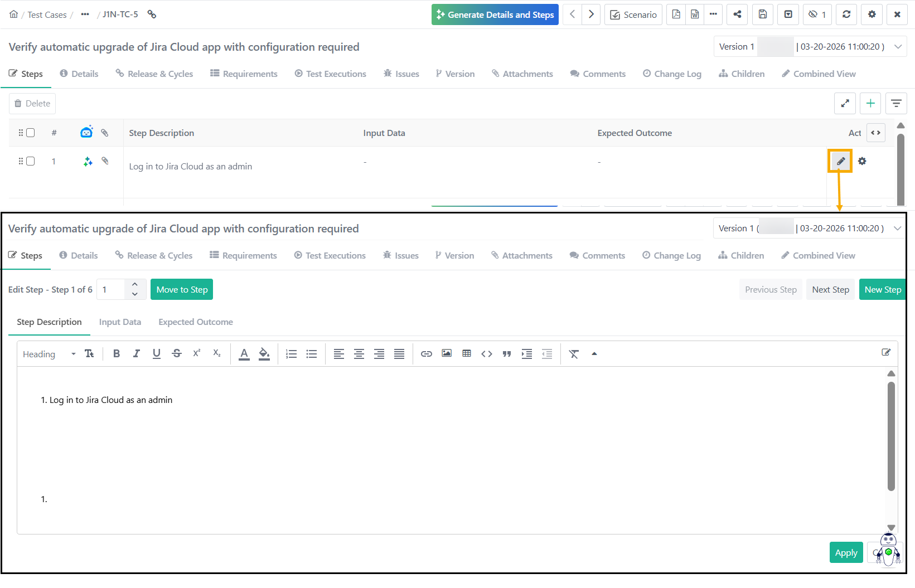Viewport: 915px width, 588px height.
Task: Open the version dropdown above the step table
Action: [810, 47]
